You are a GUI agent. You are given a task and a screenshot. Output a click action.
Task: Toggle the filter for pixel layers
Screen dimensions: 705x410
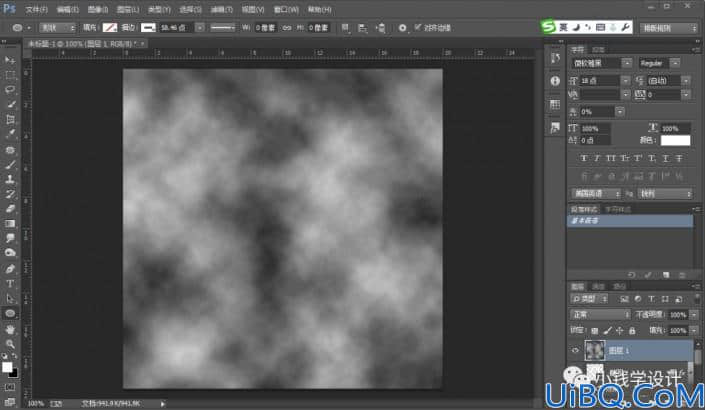point(624,299)
